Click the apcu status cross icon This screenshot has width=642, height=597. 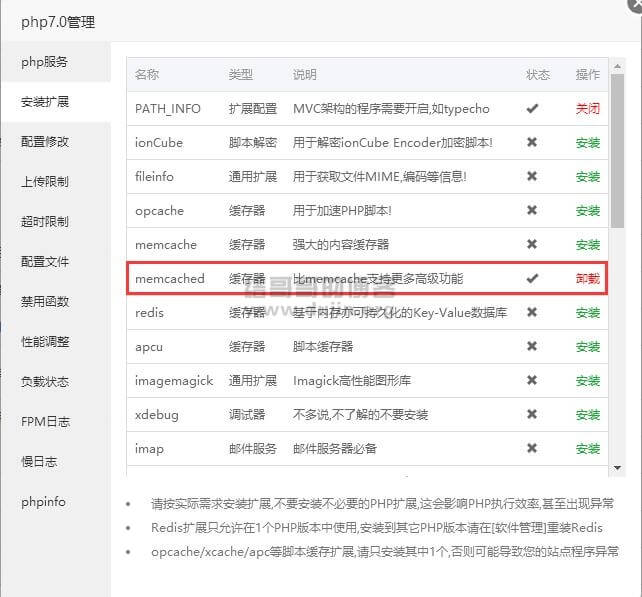coord(532,346)
